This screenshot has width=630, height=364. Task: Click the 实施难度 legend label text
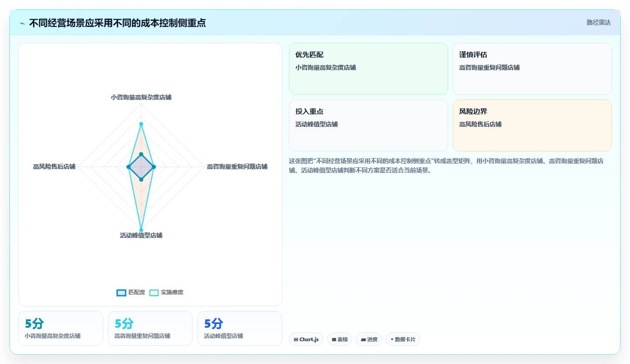(172, 292)
